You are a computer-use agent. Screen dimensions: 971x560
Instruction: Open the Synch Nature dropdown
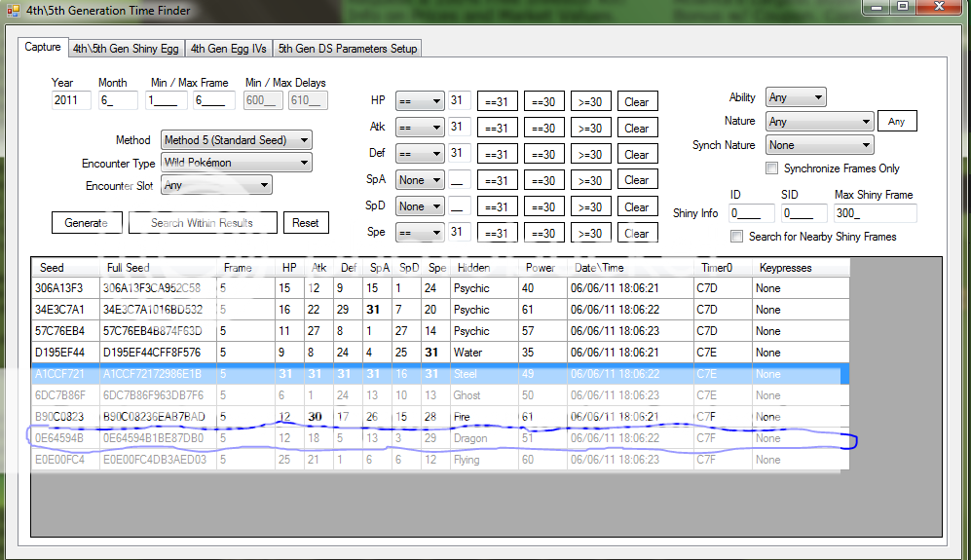tap(819, 145)
